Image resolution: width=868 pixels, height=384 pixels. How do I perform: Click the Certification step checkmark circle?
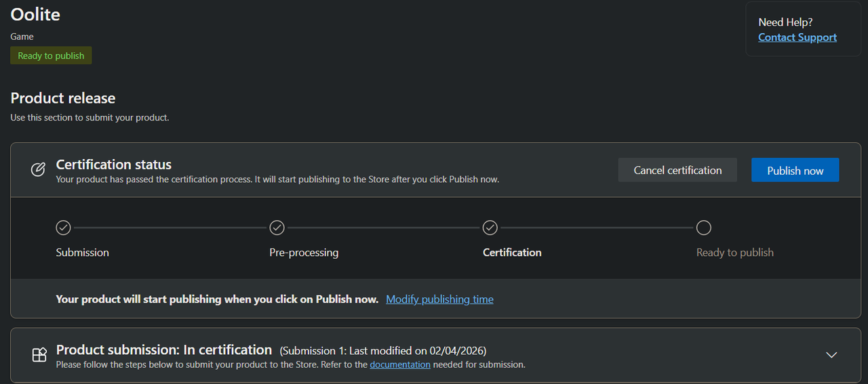tap(490, 228)
